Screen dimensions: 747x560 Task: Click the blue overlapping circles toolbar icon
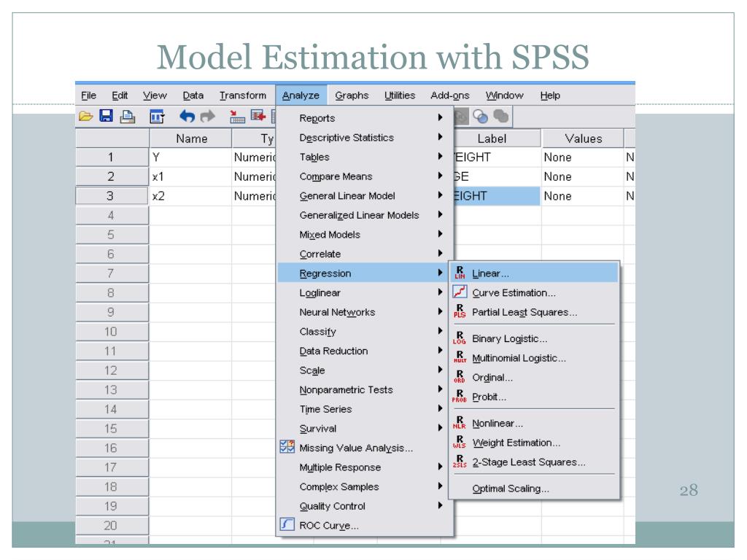[480, 116]
